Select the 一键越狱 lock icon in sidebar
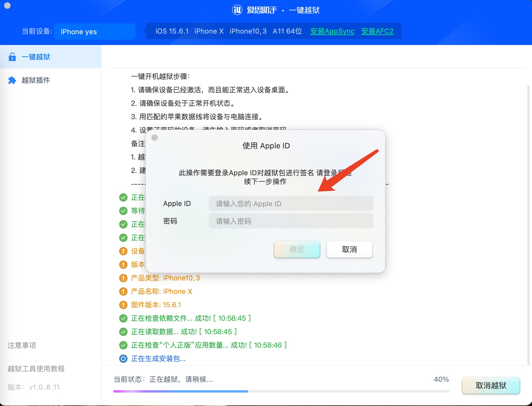 click(x=12, y=57)
